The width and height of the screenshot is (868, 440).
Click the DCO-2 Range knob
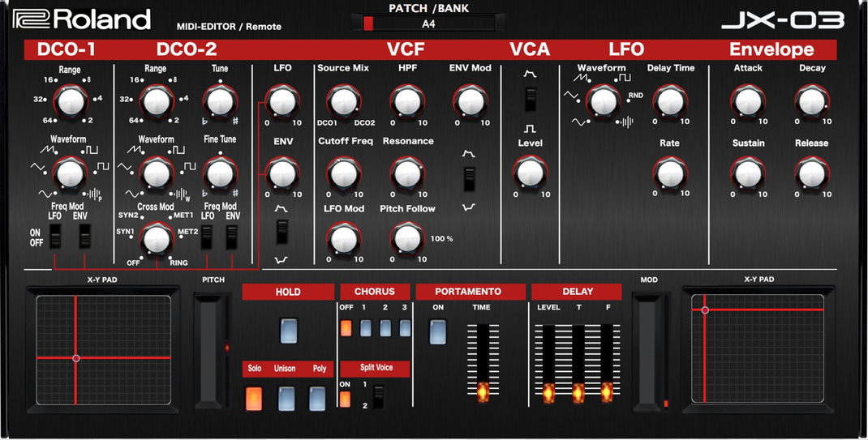[157, 102]
